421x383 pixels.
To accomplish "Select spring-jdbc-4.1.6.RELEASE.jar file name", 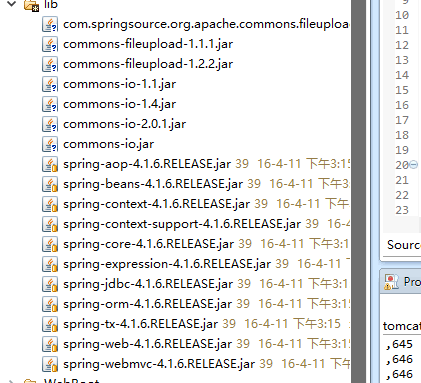I will (148, 284).
